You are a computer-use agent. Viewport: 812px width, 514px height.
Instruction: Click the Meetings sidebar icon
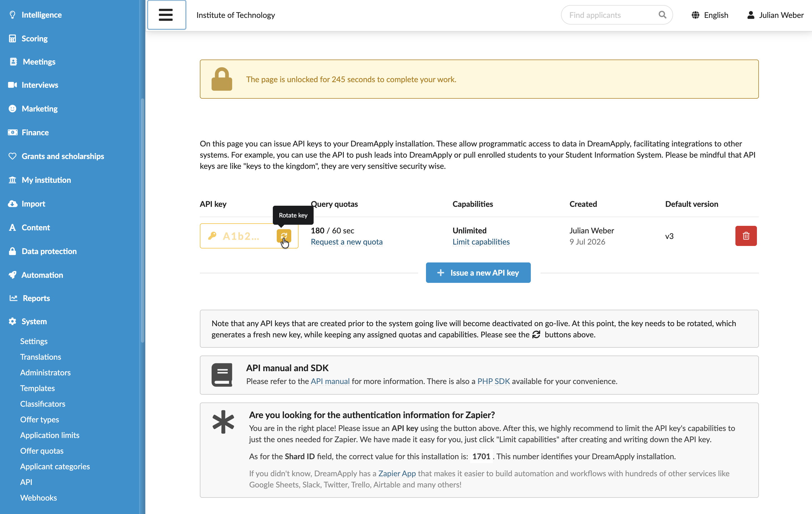click(x=13, y=62)
